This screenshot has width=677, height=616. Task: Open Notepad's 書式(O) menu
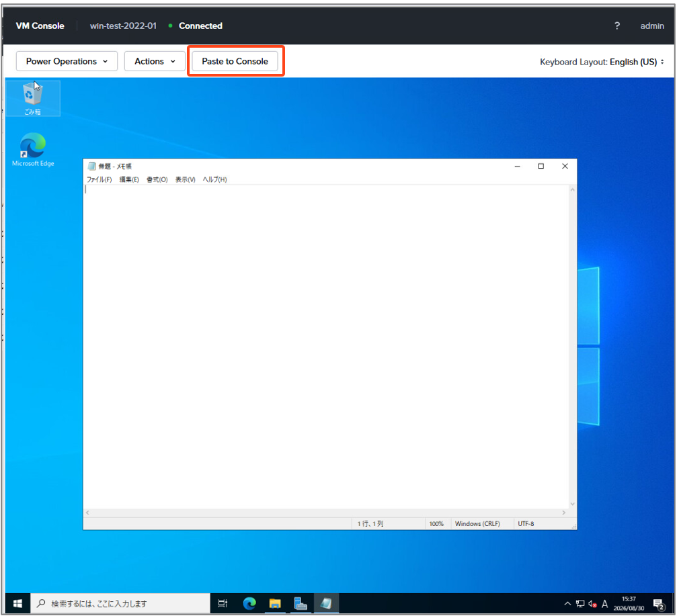click(157, 179)
